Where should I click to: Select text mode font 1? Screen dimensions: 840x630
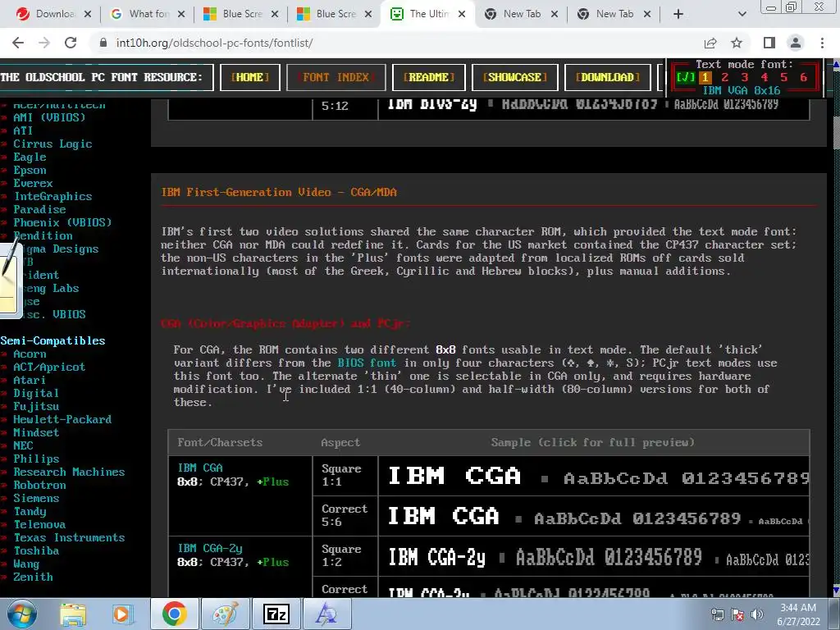[705, 77]
